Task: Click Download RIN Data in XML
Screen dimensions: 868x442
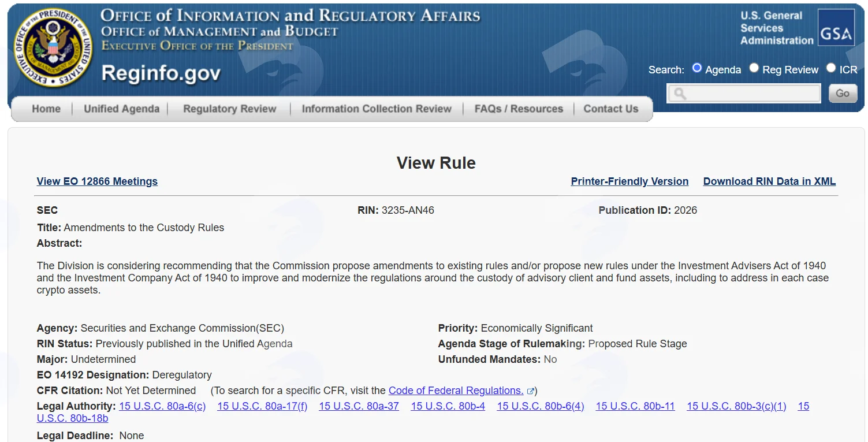Action: tap(769, 181)
